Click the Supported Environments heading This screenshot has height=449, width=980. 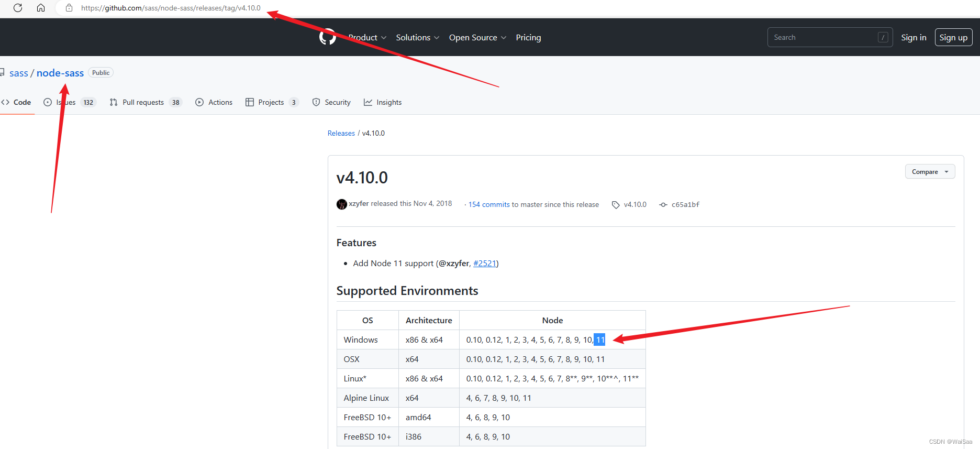tap(407, 291)
